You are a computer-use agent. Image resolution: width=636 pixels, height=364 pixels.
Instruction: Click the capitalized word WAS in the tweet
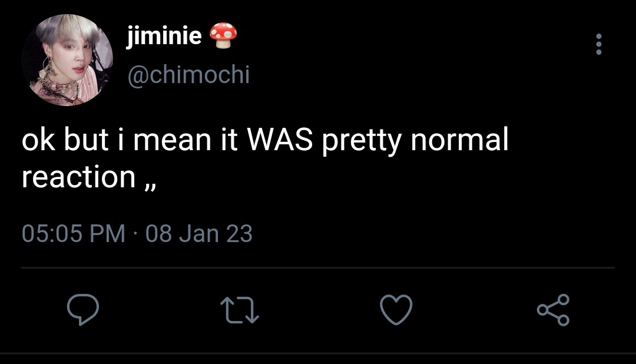click(280, 140)
